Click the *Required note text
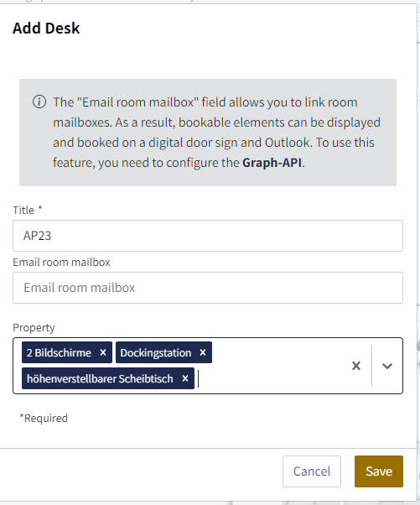420x505 pixels. 44,418
